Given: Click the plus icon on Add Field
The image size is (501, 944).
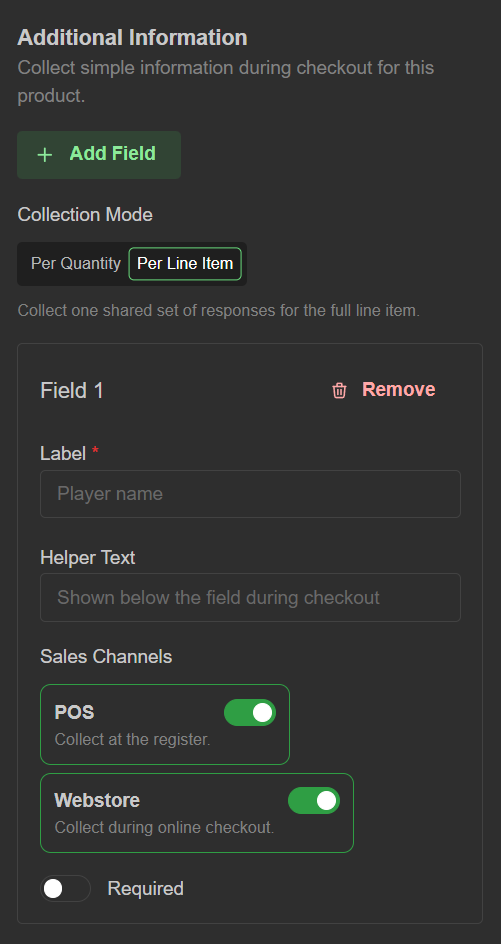Looking at the screenshot, I should [45, 155].
